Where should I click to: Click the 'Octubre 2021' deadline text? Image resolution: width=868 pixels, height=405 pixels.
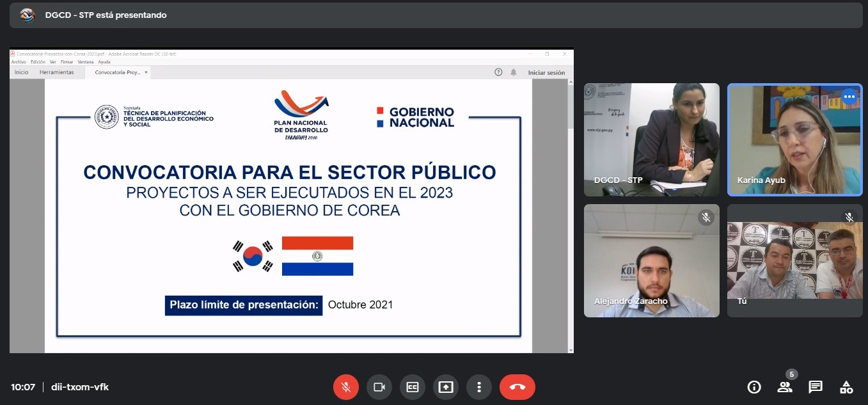[x=360, y=305]
